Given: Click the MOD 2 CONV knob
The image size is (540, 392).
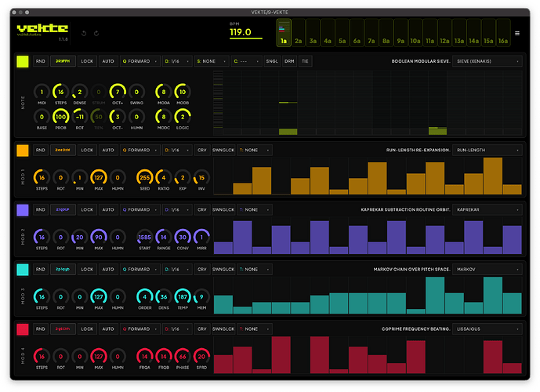Looking at the screenshot, I should pyautogui.click(x=183, y=238).
